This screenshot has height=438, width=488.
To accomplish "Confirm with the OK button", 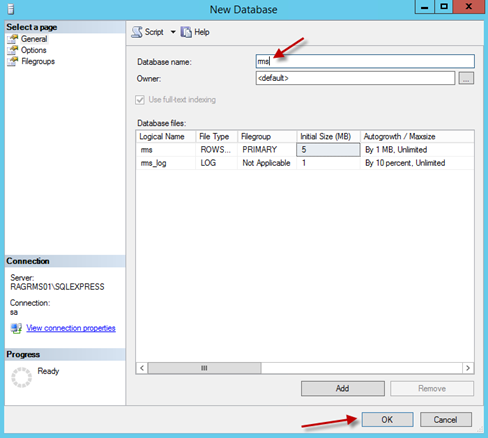I will pos(387,419).
